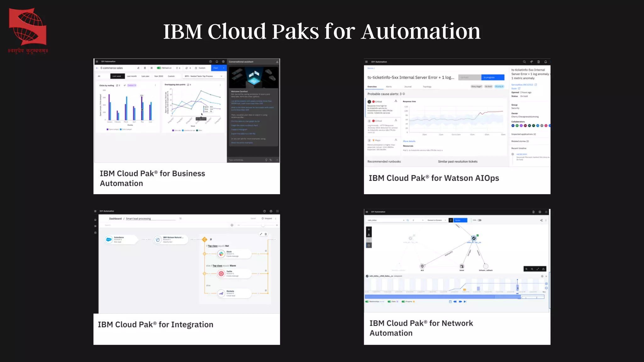The image size is (644, 362).
Task: Click download icon in Conversational assistant header
Action: [x=277, y=62]
